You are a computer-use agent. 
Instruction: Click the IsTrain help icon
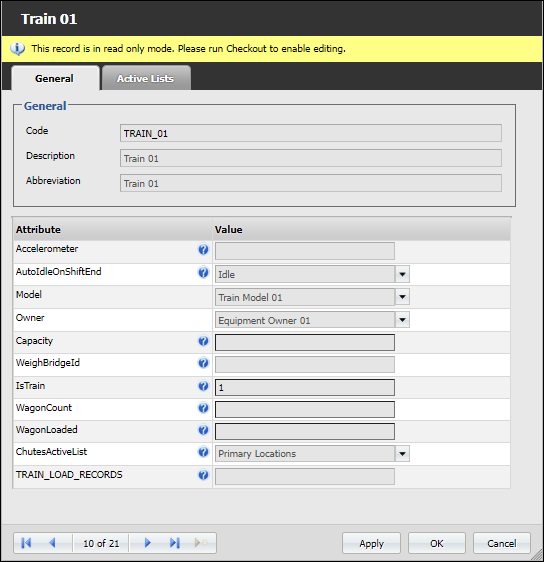(x=203, y=386)
